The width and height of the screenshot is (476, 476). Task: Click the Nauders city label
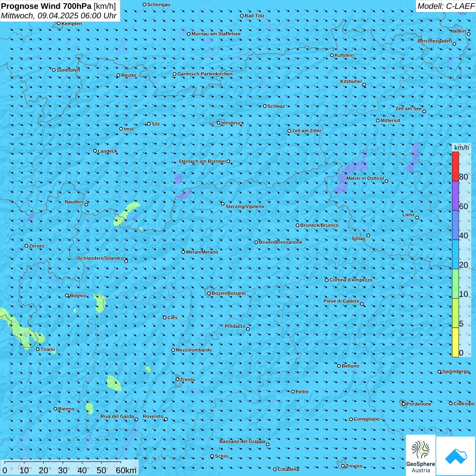click(x=74, y=202)
